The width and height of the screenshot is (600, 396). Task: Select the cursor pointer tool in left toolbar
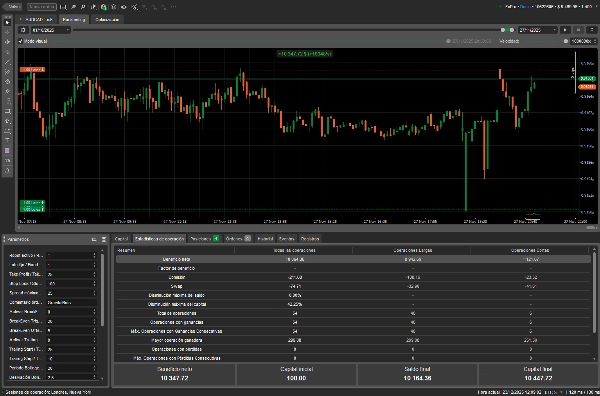7,23
